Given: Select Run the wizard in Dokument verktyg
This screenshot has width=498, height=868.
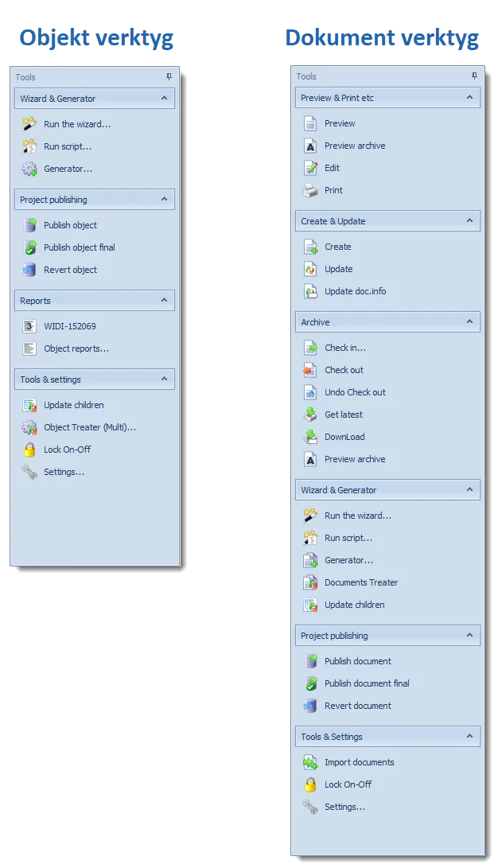Looking at the screenshot, I should tap(357, 516).
